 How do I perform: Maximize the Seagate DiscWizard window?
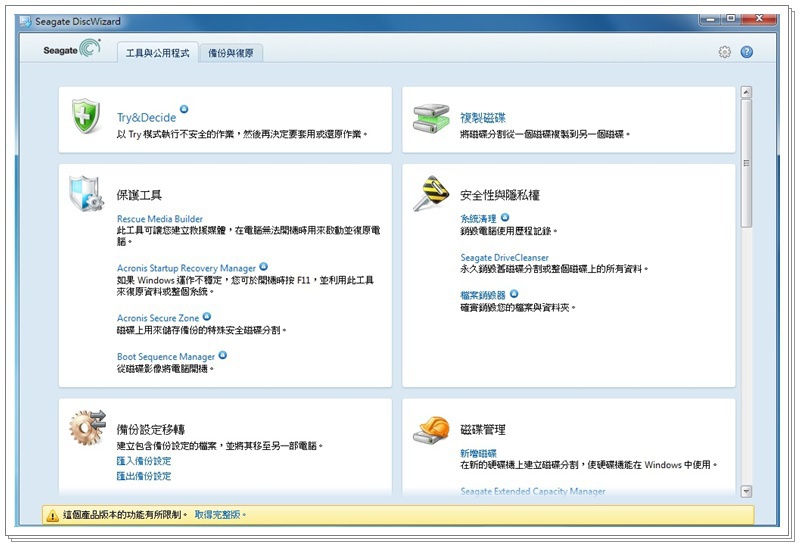(731, 19)
